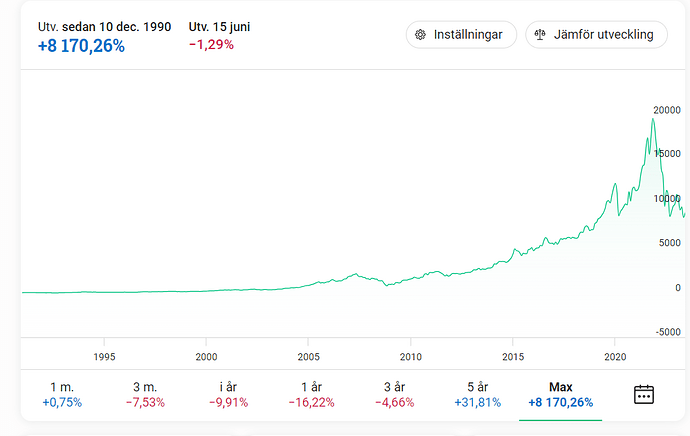This screenshot has width=690, height=436.
Task: Click the -1,29% daily change value
Action: [211, 45]
